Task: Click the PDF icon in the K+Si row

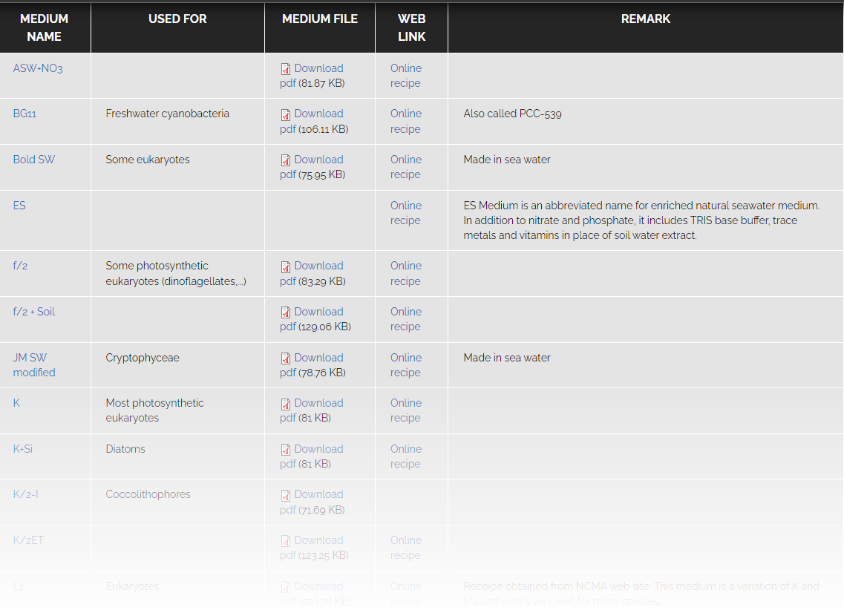Action: click(285, 450)
